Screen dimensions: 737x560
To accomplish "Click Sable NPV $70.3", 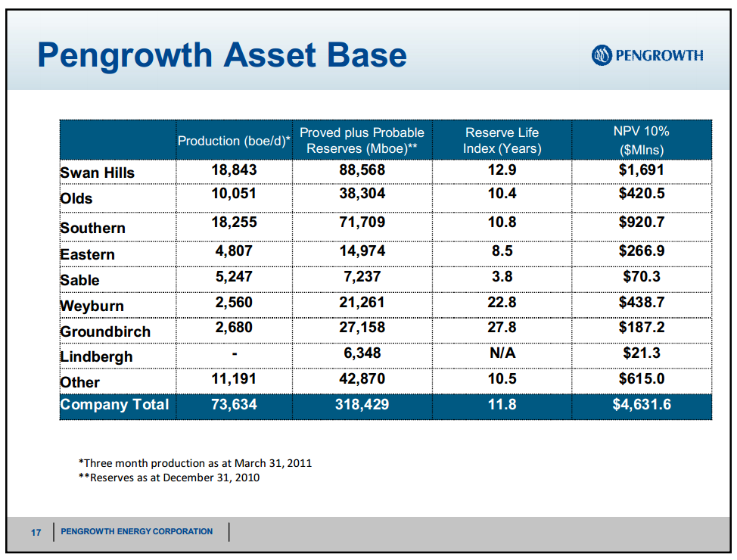I will (x=642, y=276).
